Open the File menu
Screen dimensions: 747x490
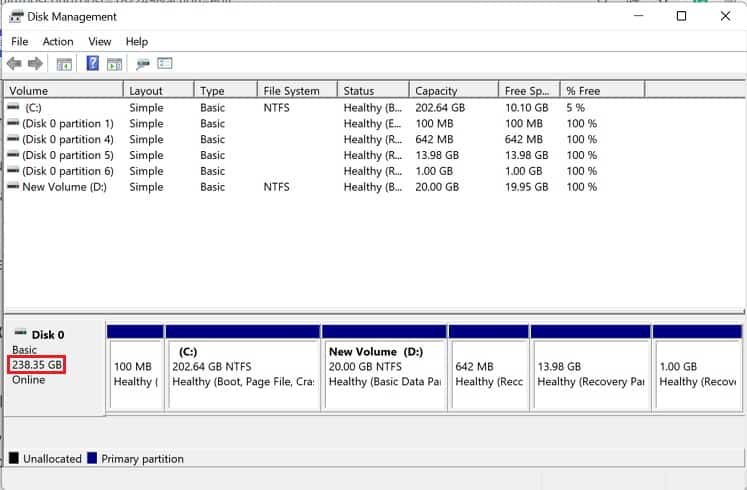coord(20,41)
